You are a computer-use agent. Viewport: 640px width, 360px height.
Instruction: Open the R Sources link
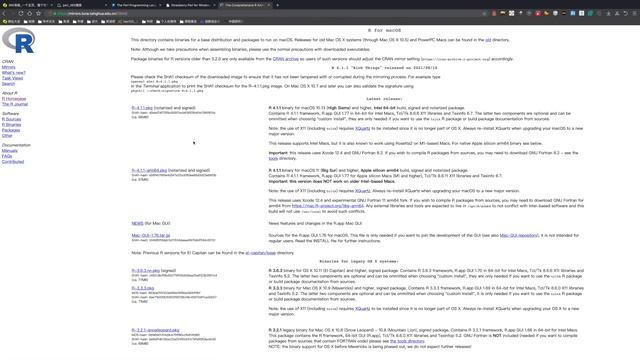[x=11, y=119]
